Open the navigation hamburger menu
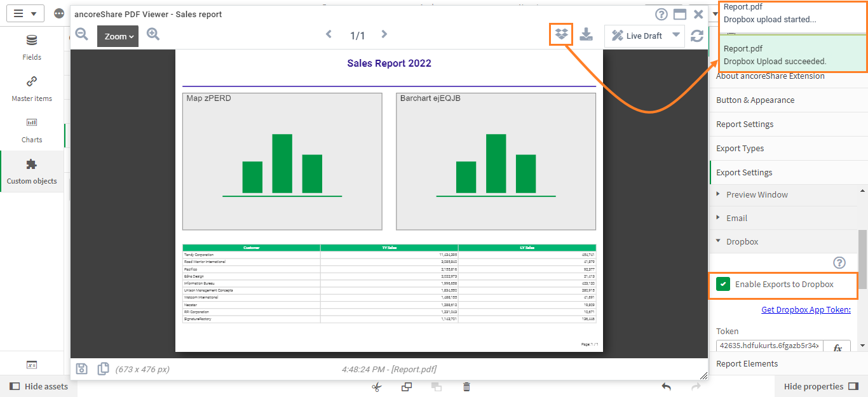868x397 pixels. pos(25,13)
